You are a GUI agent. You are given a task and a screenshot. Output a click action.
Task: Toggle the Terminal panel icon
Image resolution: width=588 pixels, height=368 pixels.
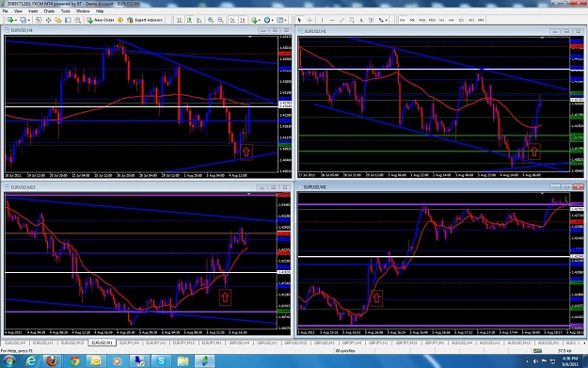pyautogui.click(x=68, y=20)
